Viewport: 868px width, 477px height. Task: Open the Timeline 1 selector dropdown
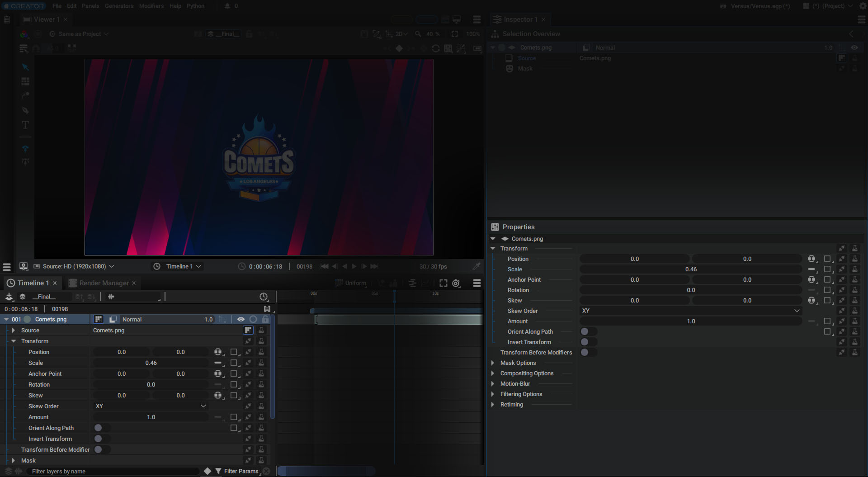[x=177, y=266]
